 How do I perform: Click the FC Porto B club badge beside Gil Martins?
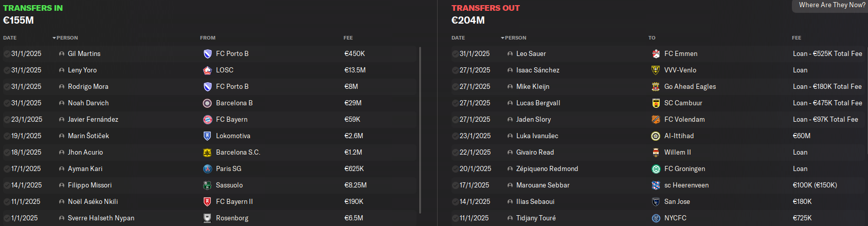(207, 54)
